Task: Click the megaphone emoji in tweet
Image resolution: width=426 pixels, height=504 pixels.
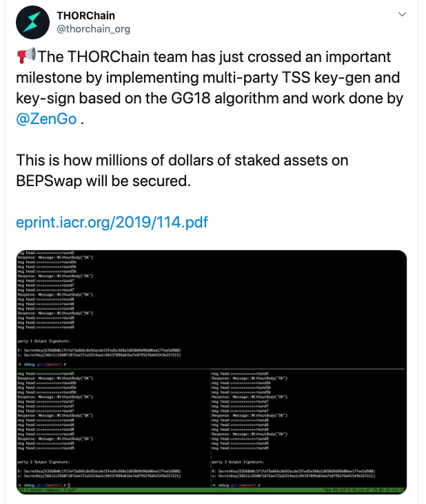Action: pyautogui.click(x=26, y=56)
